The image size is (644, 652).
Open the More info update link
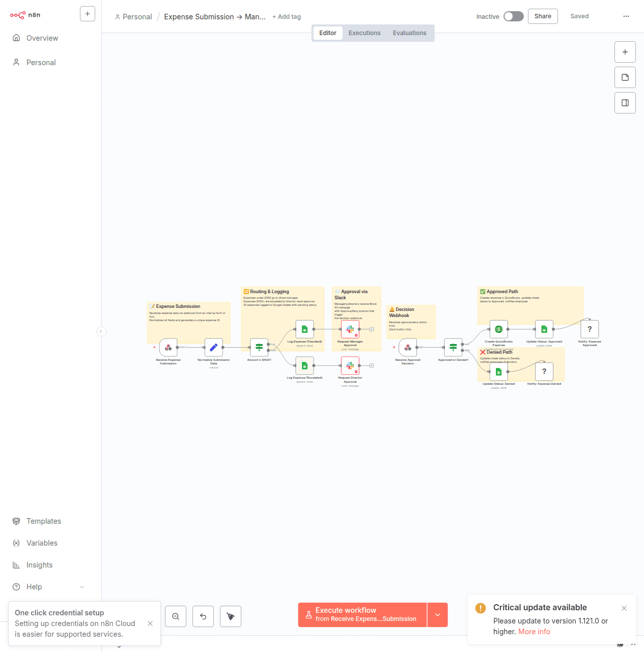(x=534, y=632)
